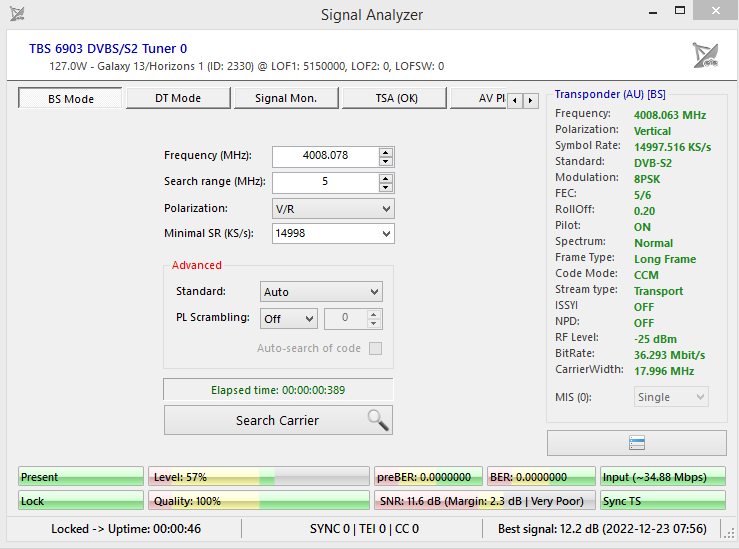Click the DVB-S2 standard value
Image resolution: width=739 pixels, height=549 pixels.
click(653, 163)
